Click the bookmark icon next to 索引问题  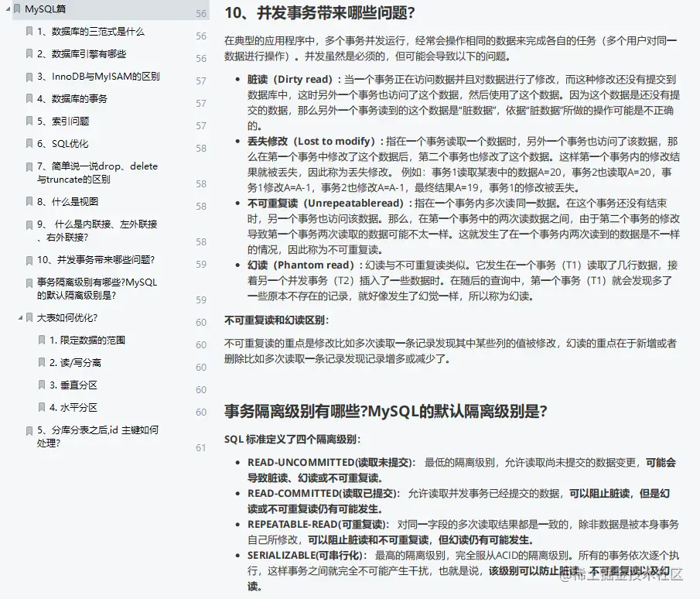click(27, 121)
